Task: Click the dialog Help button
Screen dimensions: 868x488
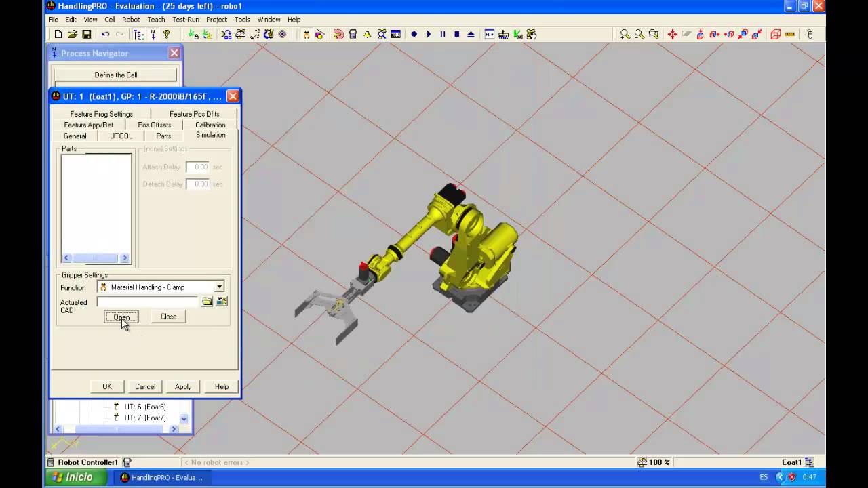Action: click(222, 386)
